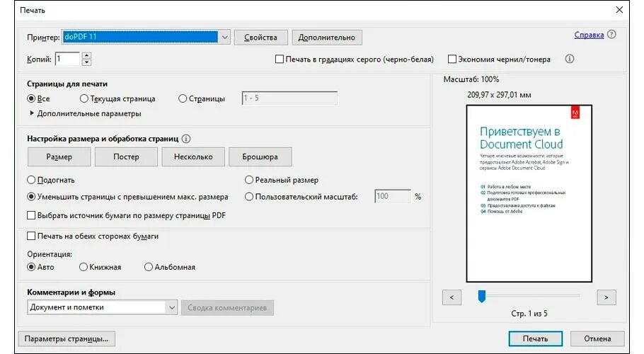This screenshot has height=354, width=644.
Task: Click the Дополнительно button
Action: pyautogui.click(x=326, y=38)
